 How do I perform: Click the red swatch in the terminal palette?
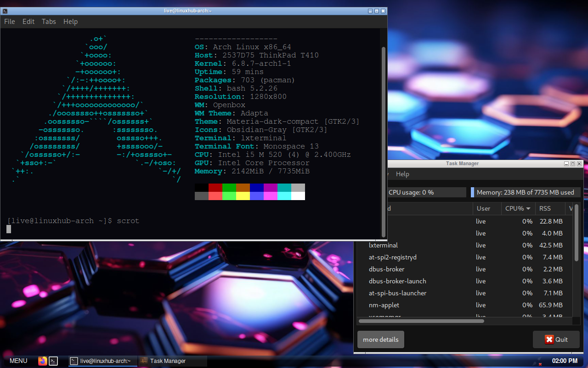(x=215, y=188)
